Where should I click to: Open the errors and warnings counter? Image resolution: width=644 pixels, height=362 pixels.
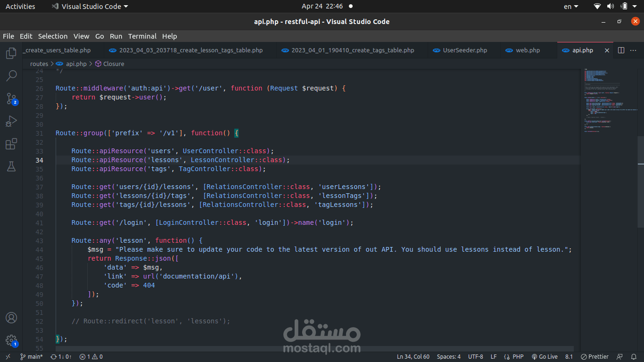[91, 357]
